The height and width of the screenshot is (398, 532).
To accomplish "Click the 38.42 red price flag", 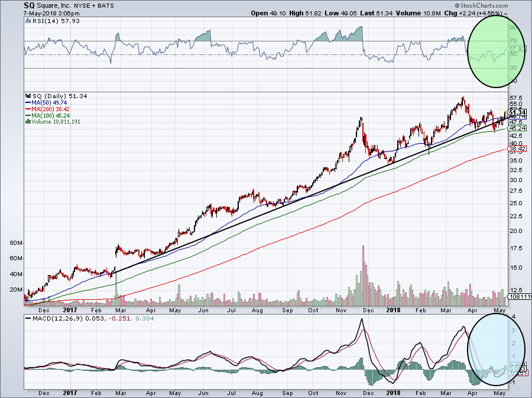I will click(517, 148).
